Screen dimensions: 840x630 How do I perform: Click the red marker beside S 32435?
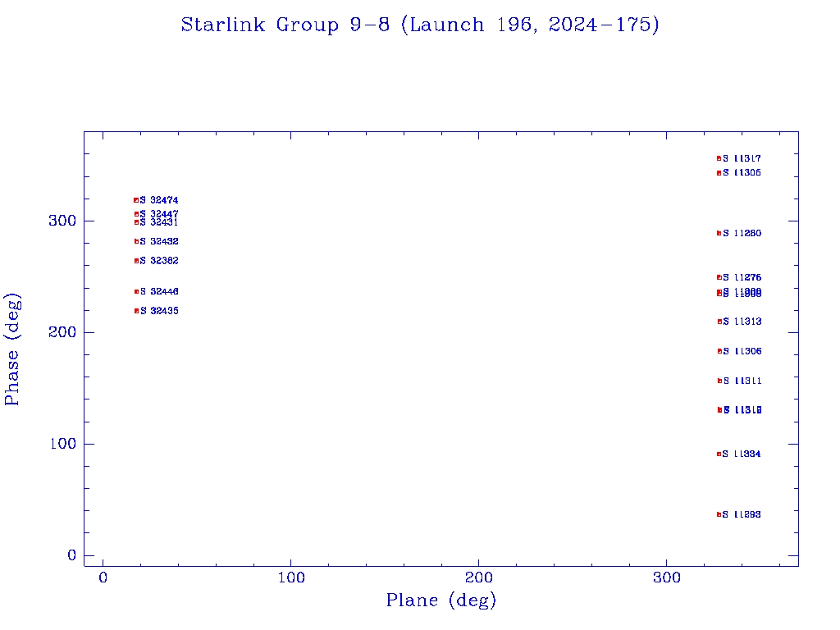click(137, 311)
